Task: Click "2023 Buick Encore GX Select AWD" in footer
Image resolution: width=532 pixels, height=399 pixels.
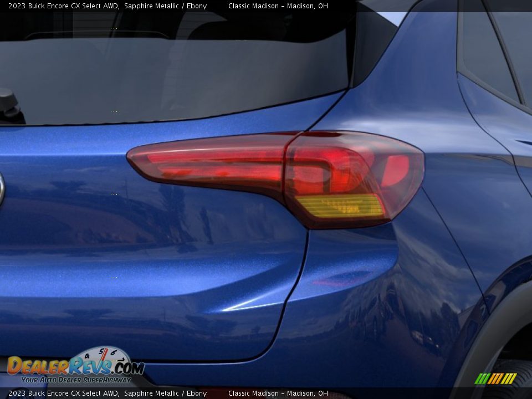Action: [x=61, y=392]
